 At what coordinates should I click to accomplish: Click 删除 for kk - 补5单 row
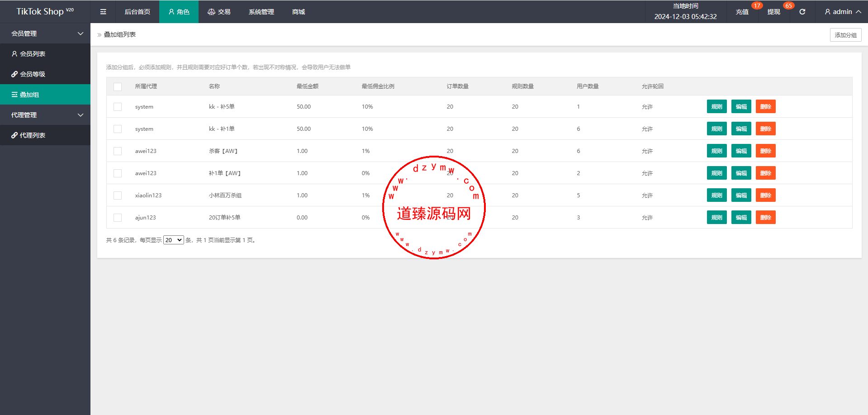point(765,107)
